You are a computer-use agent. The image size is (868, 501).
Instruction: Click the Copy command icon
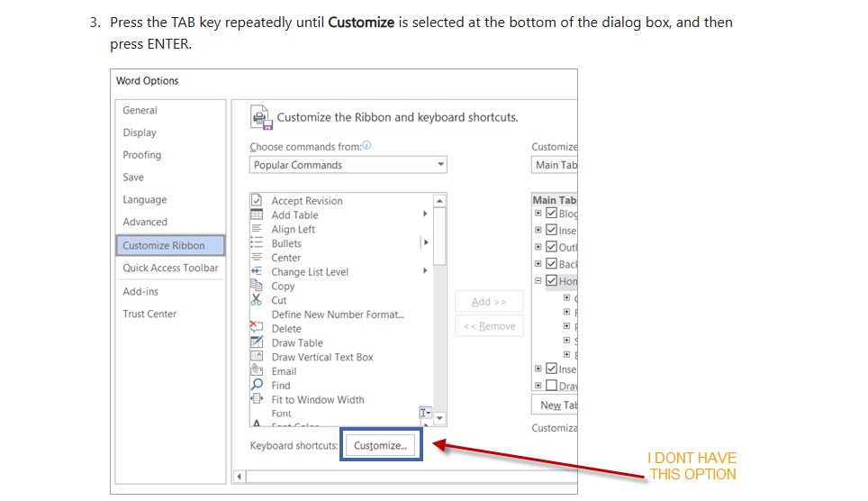(x=257, y=286)
